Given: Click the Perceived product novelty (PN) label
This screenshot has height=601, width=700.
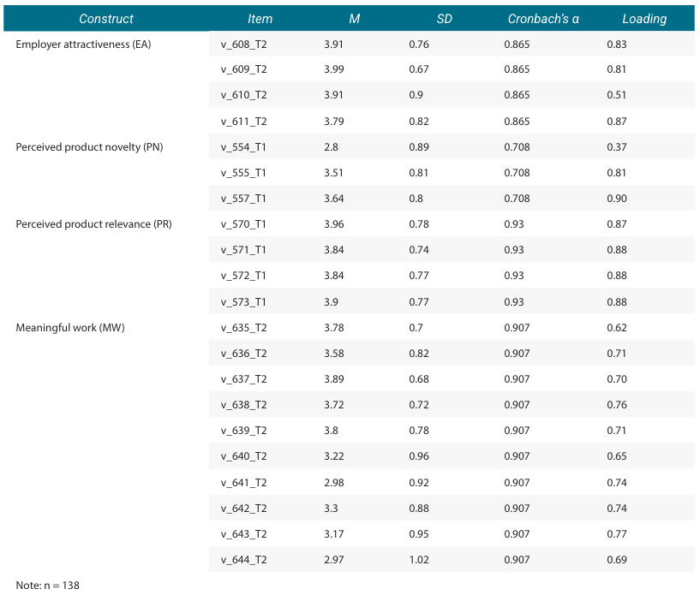Looking at the screenshot, I should click(89, 147).
